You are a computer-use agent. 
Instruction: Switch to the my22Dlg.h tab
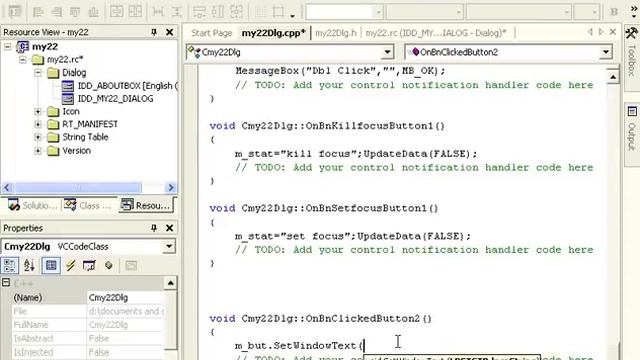336,33
